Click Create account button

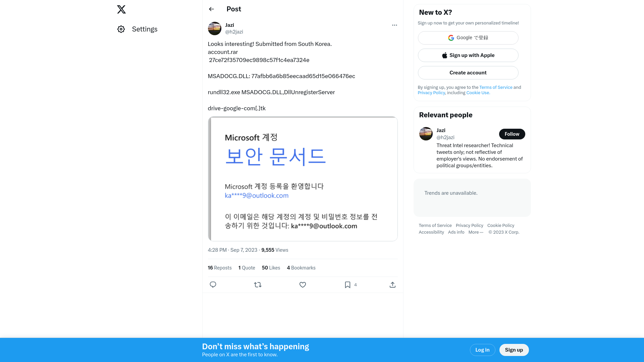click(468, 72)
